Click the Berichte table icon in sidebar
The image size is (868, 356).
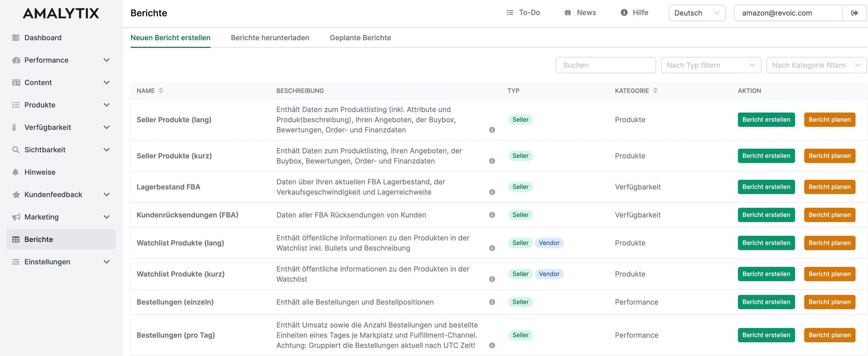click(16, 239)
